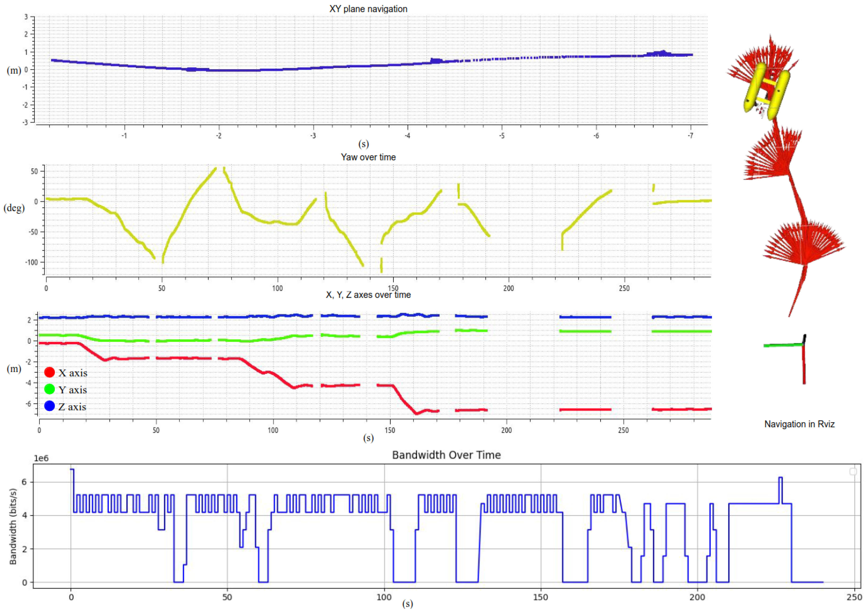
Task: Click the 'XY plane navigation' title
Action: click(x=368, y=9)
